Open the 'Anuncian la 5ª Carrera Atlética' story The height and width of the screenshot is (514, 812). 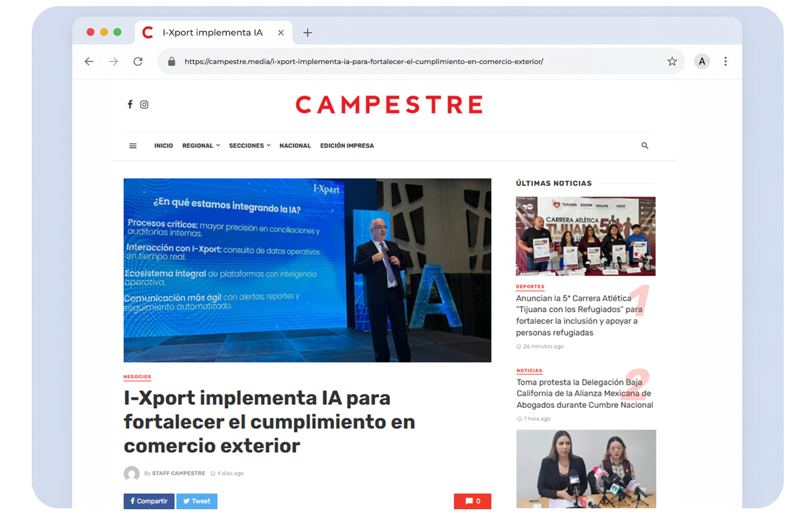tap(579, 315)
